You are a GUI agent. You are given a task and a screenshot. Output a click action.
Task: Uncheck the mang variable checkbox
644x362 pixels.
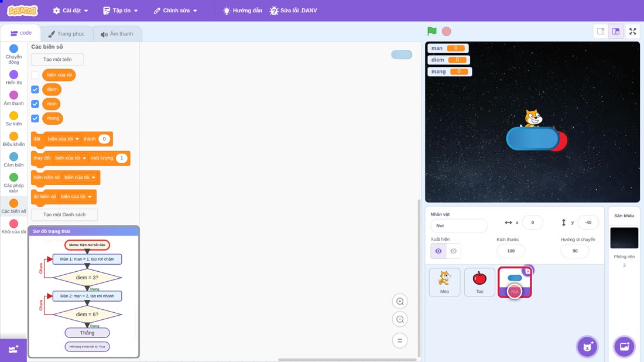tap(35, 118)
